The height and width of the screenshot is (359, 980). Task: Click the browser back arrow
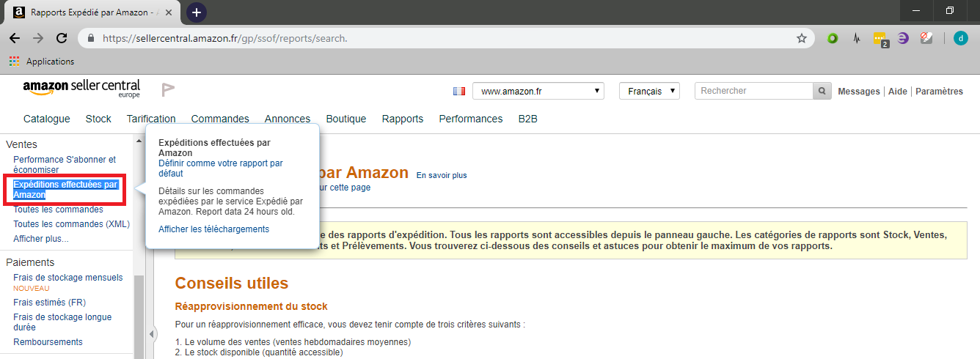click(x=15, y=38)
